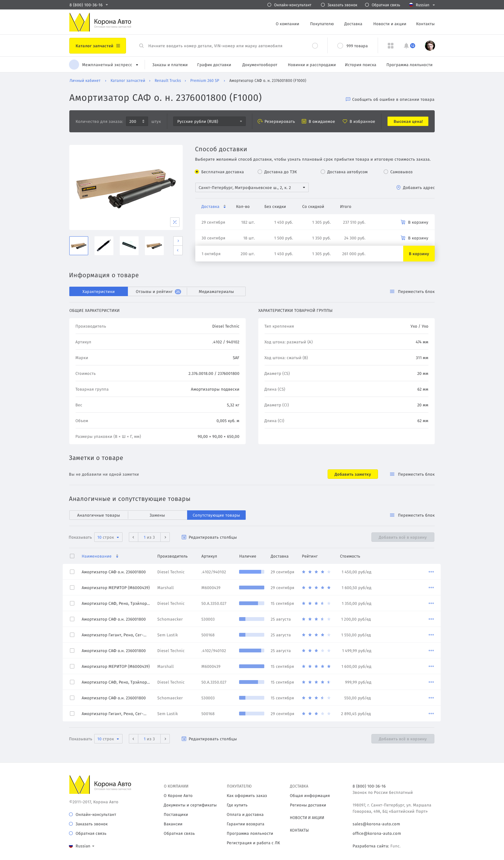
Task: Open bottom 10 строк rows dropdown
Action: click(x=108, y=739)
